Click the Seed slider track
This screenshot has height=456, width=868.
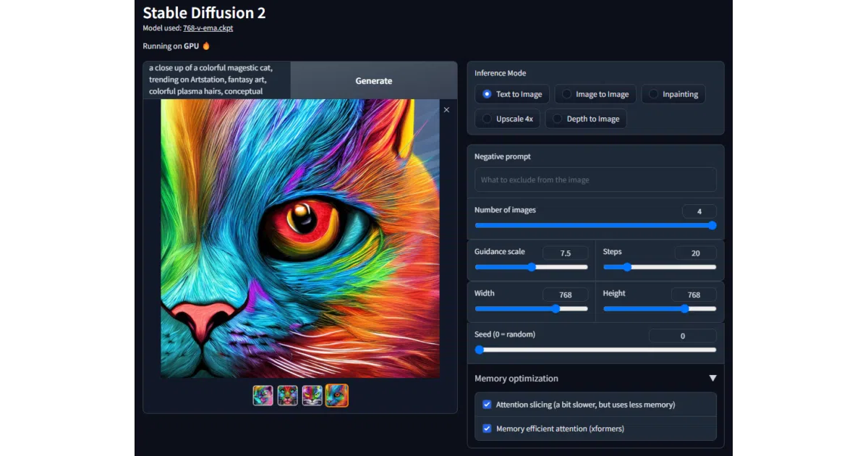click(595, 350)
